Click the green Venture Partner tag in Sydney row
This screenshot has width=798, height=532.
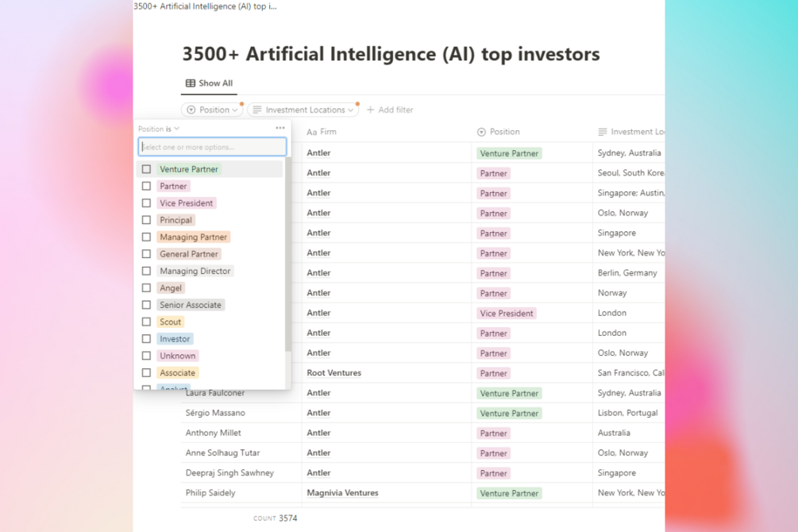coord(509,153)
